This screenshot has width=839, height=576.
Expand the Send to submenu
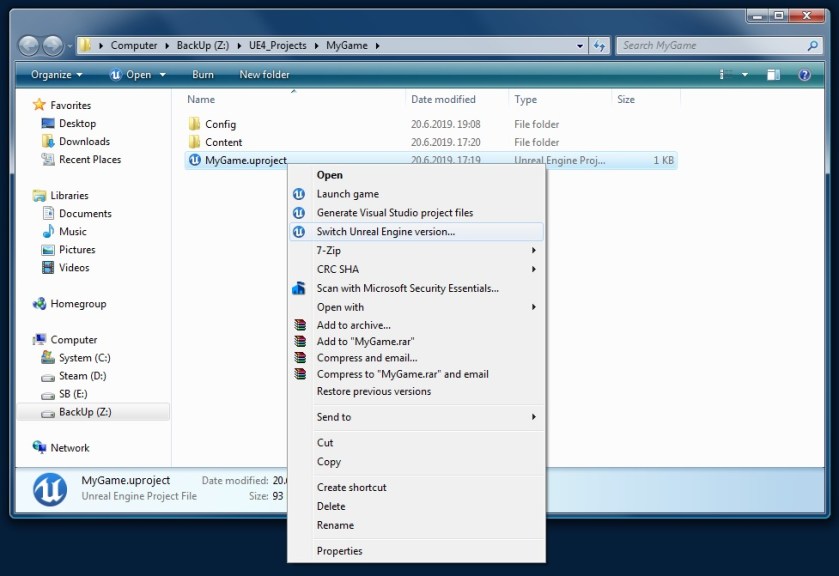334,417
